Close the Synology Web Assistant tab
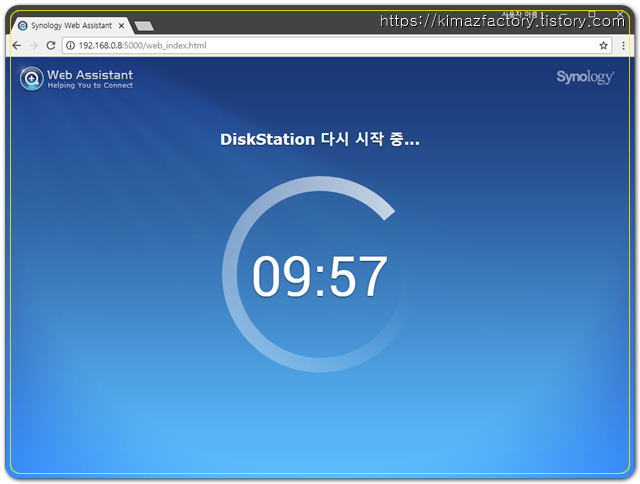The image size is (640, 484). [121, 26]
